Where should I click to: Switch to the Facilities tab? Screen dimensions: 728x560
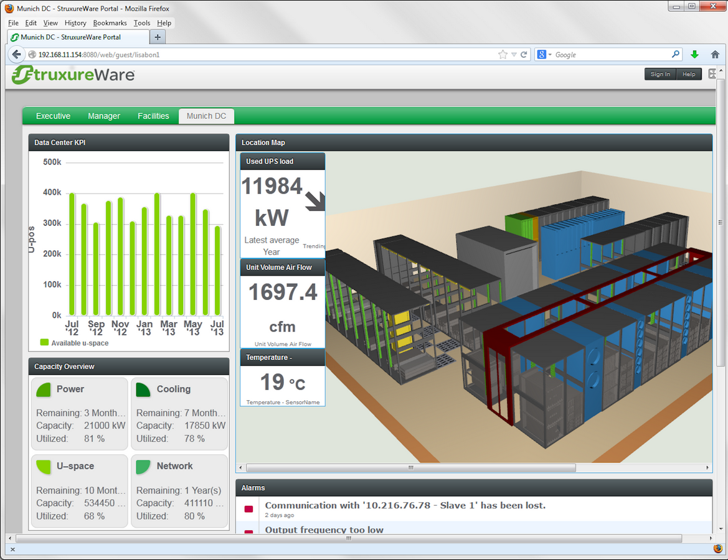pos(153,116)
